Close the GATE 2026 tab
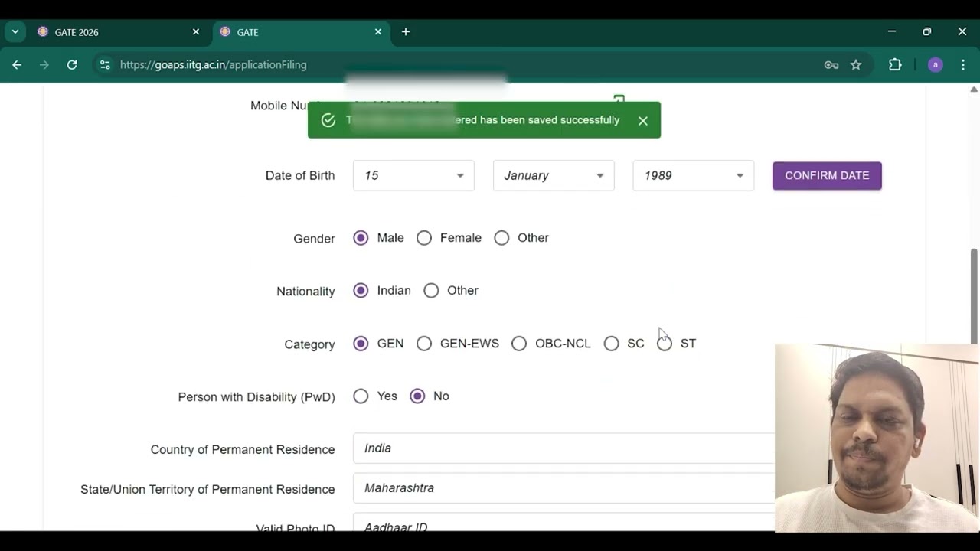980x551 pixels. 195,32
